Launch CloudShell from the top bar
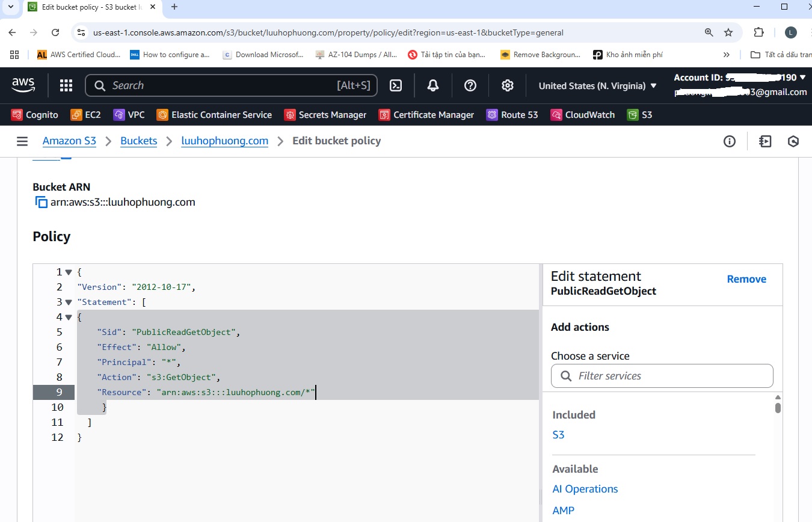This screenshot has height=522, width=812. click(396, 85)
